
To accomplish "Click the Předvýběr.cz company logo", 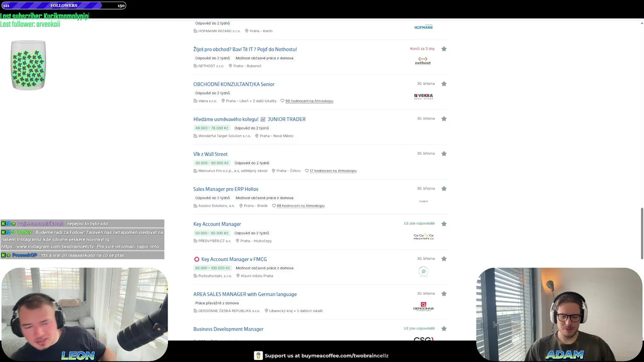I will (x=423, y=236).
